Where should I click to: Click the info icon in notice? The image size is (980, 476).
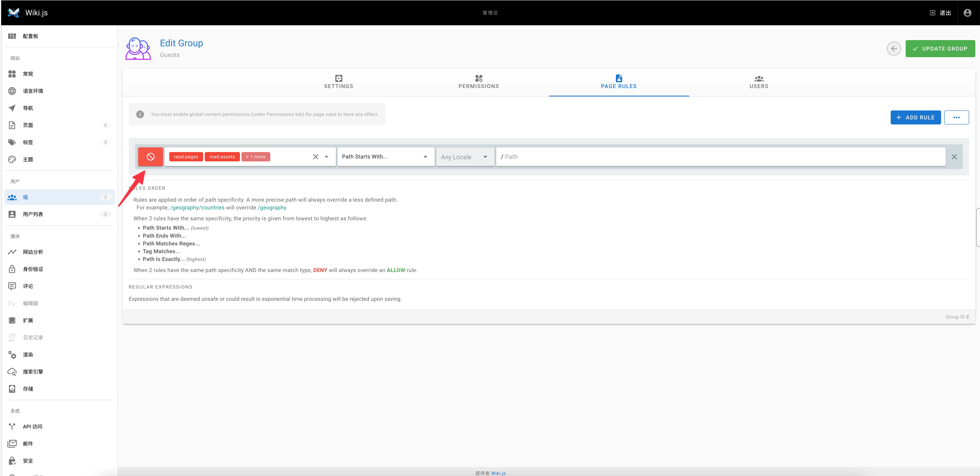140,115
